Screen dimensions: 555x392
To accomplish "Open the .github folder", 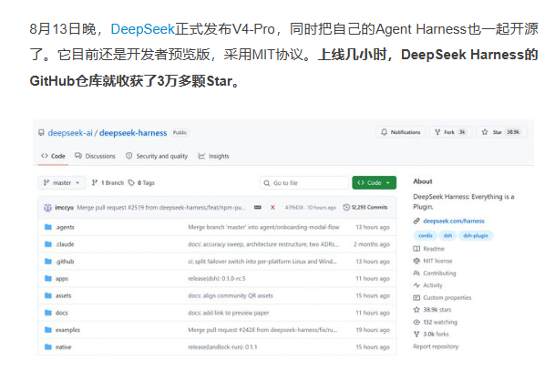I will (65, 262).
